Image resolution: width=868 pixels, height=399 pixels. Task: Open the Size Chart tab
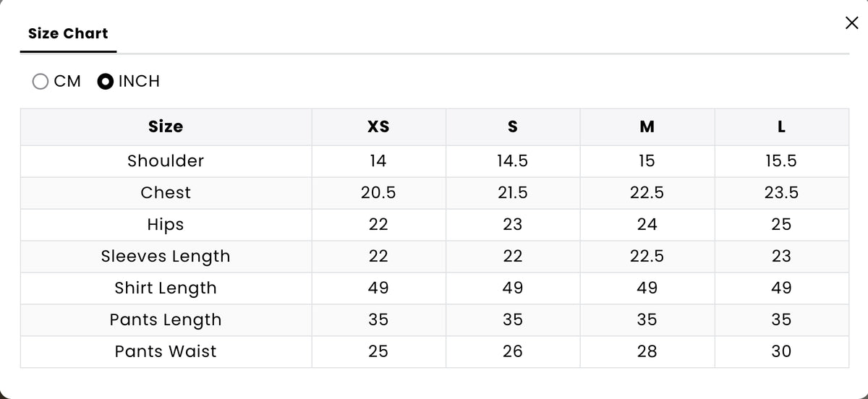coord(68,33)
